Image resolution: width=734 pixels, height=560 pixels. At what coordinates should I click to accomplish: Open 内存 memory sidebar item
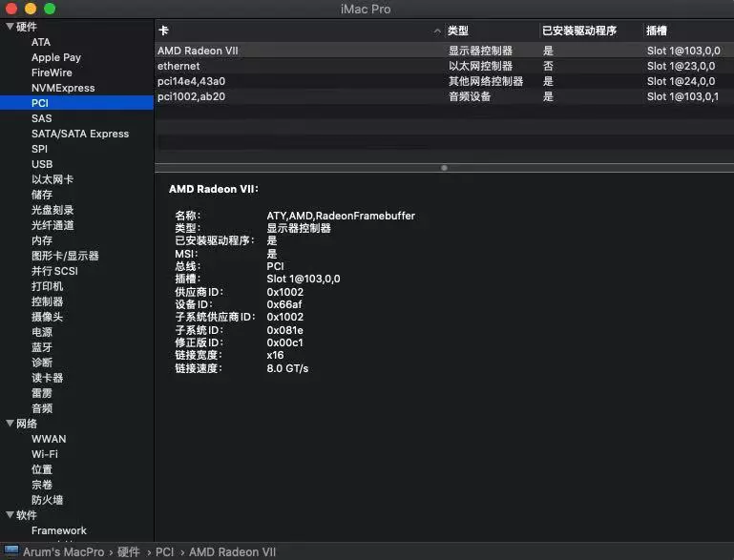click(42, 240)
